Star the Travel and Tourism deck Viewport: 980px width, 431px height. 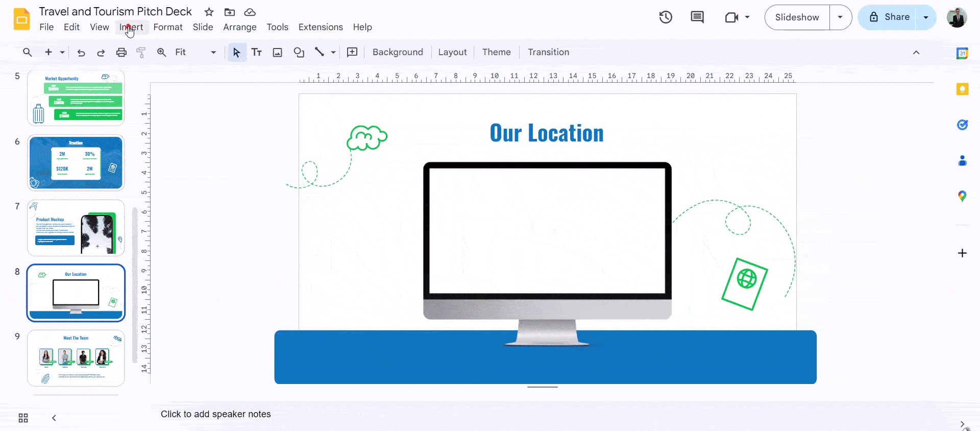pos(209,12)
